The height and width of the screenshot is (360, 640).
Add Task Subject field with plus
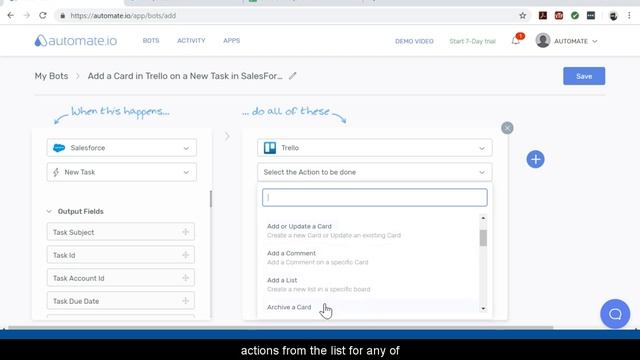tap(185, 232)
